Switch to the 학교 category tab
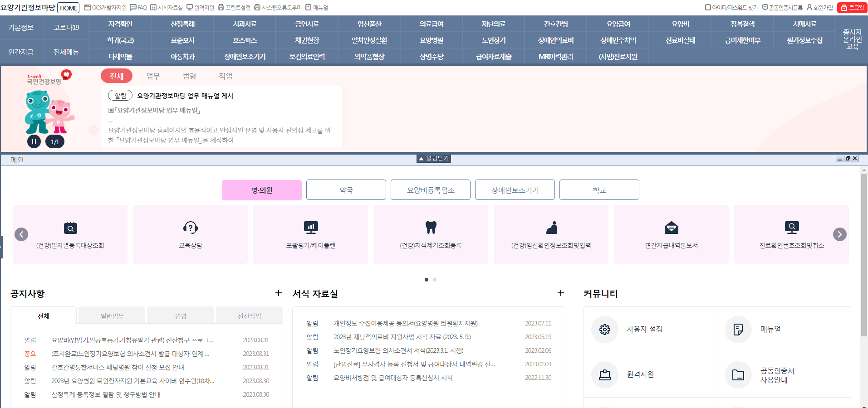The width and height of the screenshot is (868, 408). pos(599,190)
